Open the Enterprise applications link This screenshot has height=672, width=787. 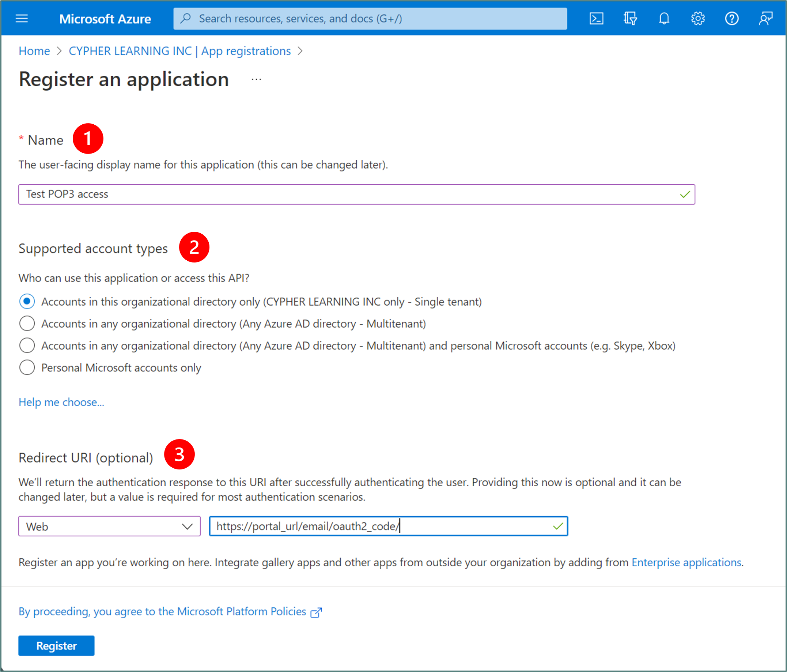[x=686, y=562]
